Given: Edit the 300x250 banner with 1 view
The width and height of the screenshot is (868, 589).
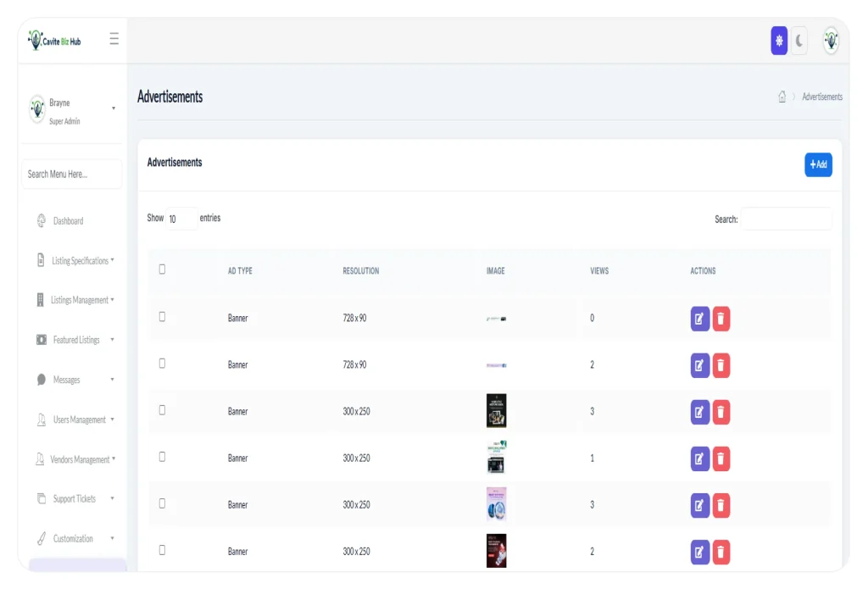Looking at the screenshot, I should click(699, 458).
